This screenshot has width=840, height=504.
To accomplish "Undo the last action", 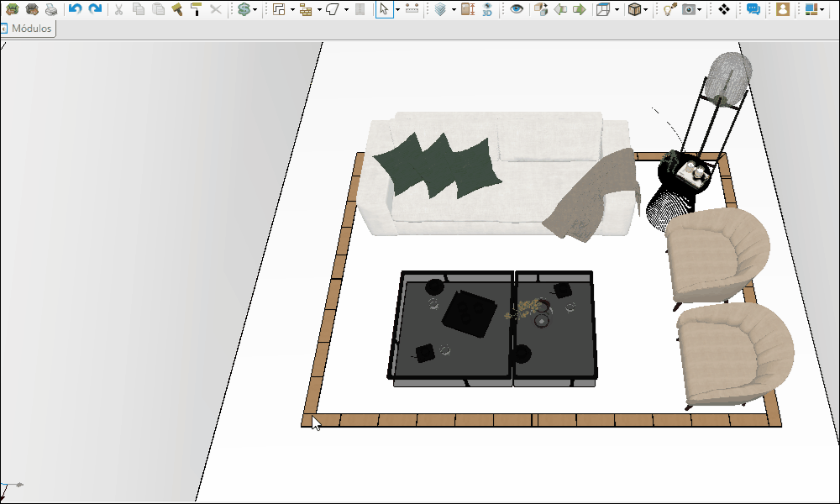I will tap(75, 9).
